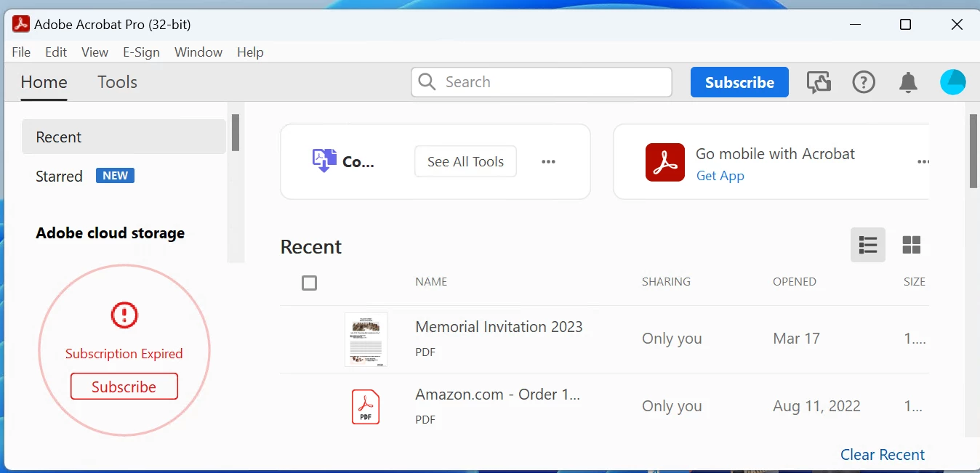Open the Window menu
Screen dimensions: 980x473
click(x=198, y=52)
